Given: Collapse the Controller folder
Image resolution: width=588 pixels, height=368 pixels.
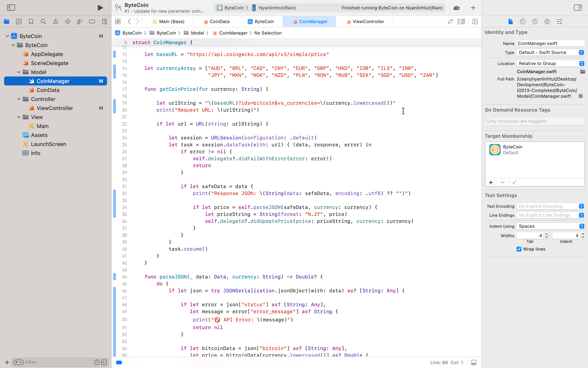Looking at the screenshot, I should click(19, 99).
